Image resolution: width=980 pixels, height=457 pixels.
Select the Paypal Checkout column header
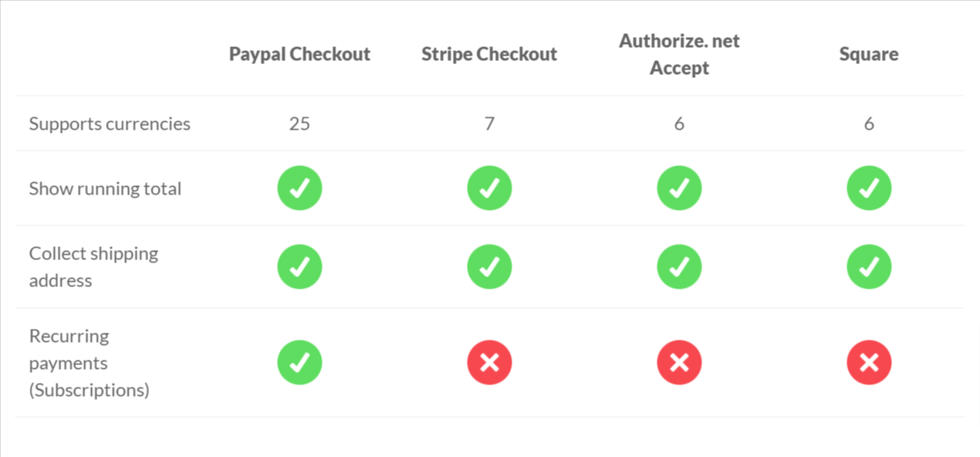pyautogui.click(x=299, y=54)
